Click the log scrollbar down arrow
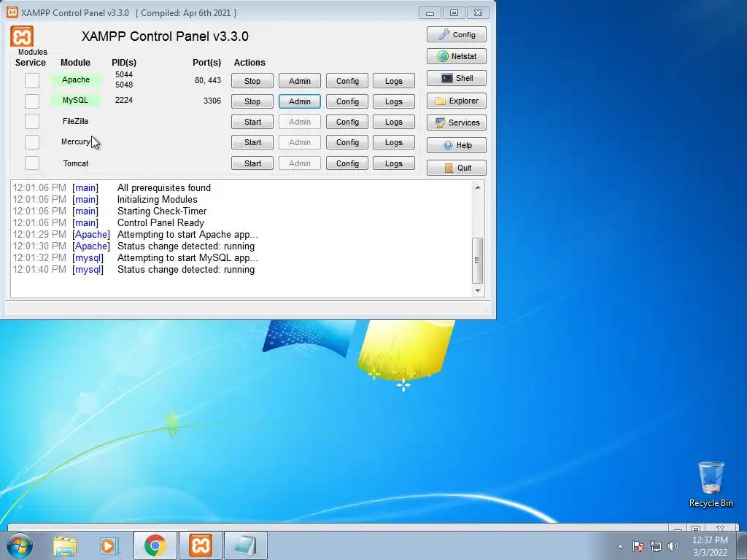The width and height of the screenshot is (747, 560). (477, 290)
